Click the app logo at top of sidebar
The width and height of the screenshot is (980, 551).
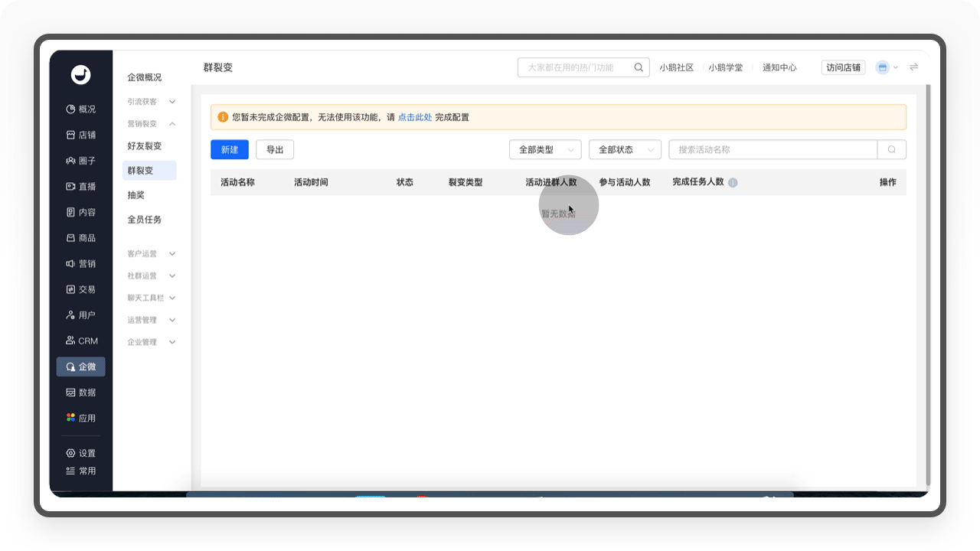pos(80,74)
